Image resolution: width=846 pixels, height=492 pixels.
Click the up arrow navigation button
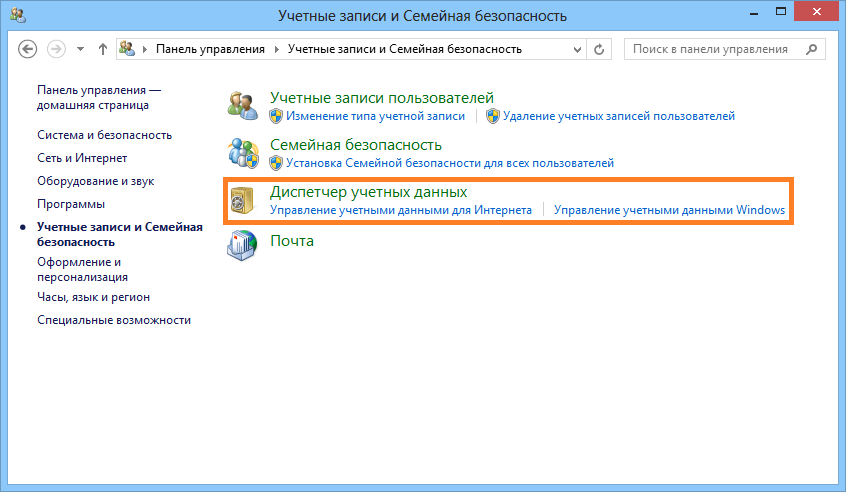(103, 49)
